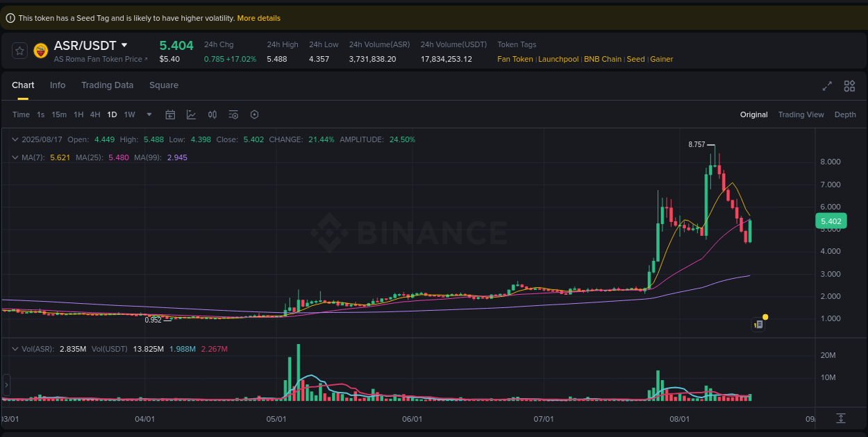Select the 4H timeframe

[x=95, y=114]
